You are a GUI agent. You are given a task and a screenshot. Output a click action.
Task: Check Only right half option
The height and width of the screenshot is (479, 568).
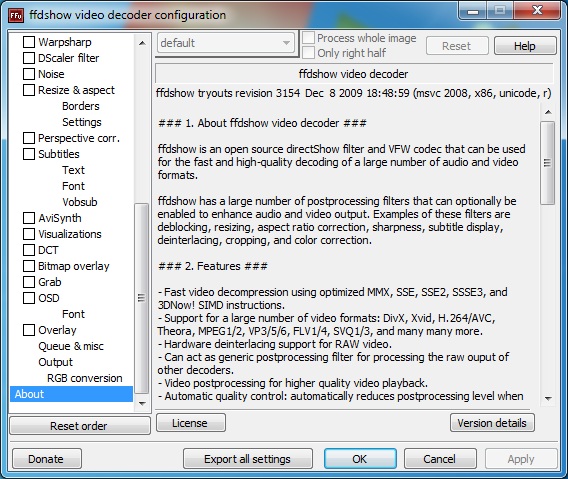(x=308, y=53)
